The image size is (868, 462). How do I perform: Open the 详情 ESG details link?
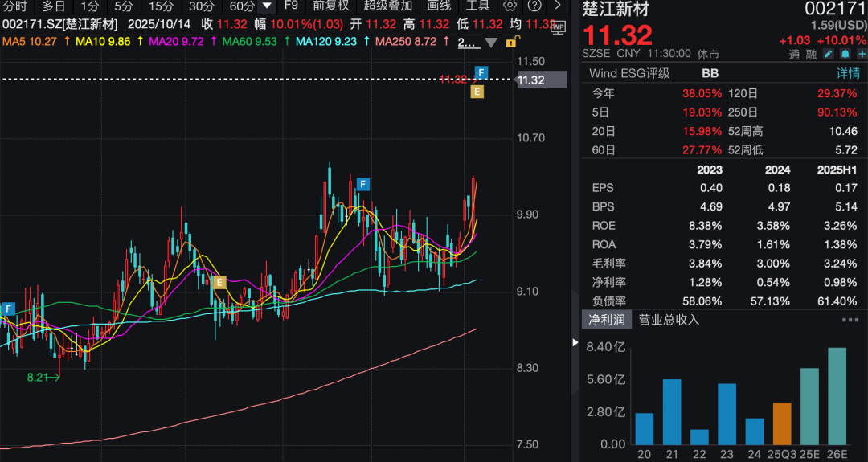pyautogui.click(x=847, y=73)
